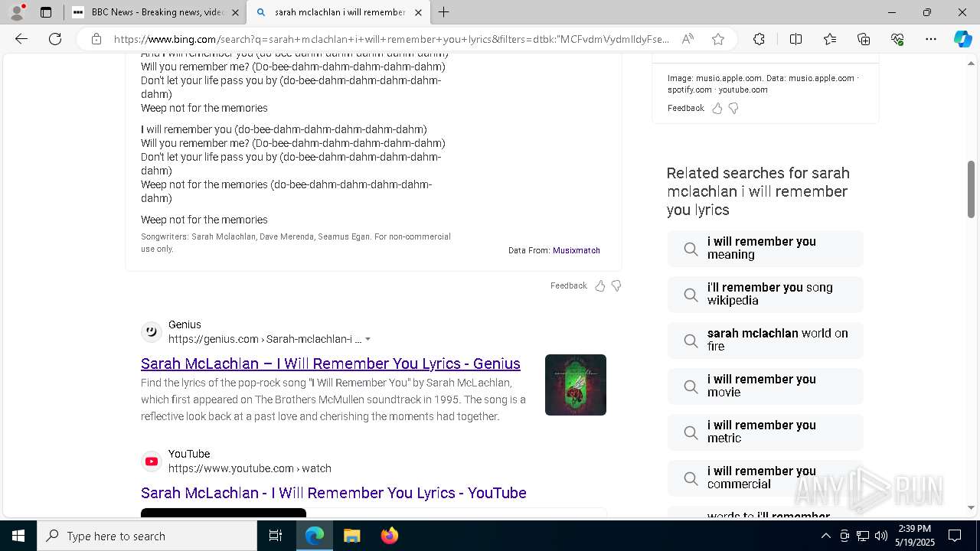
Task: Open the Favorites list icon
Action: pos(830,39)
